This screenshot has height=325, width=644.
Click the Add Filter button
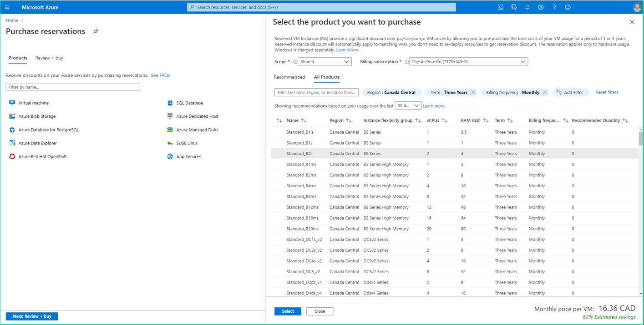point(571,92)
